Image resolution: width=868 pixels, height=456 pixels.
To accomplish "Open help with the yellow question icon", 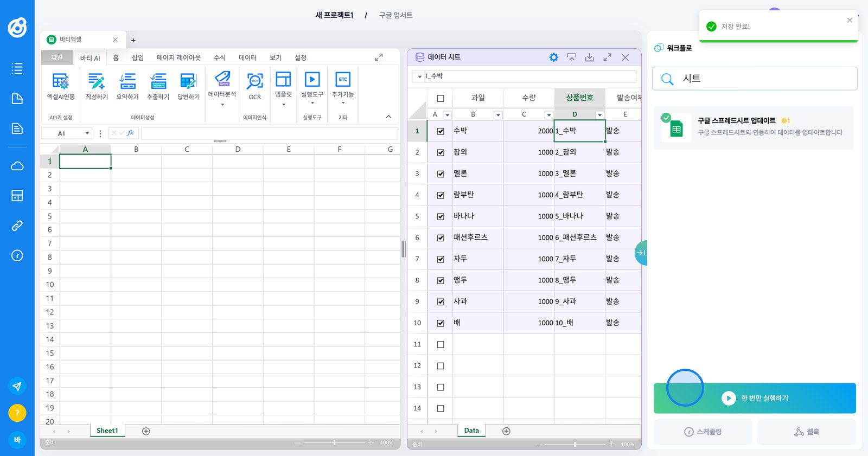I will 17,413.
